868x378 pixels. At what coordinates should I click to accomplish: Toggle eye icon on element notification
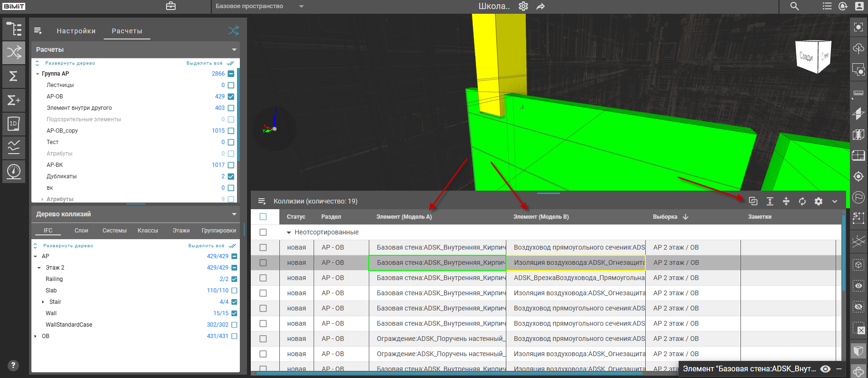click(826, 369)
